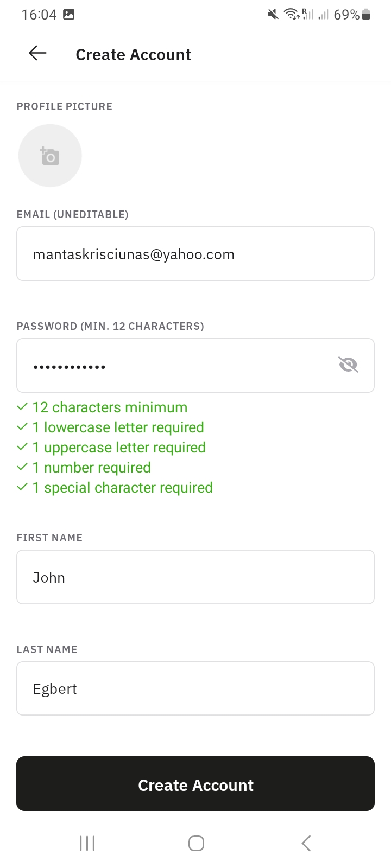
Task: Tap the back arrow in header
Action: 37,53
